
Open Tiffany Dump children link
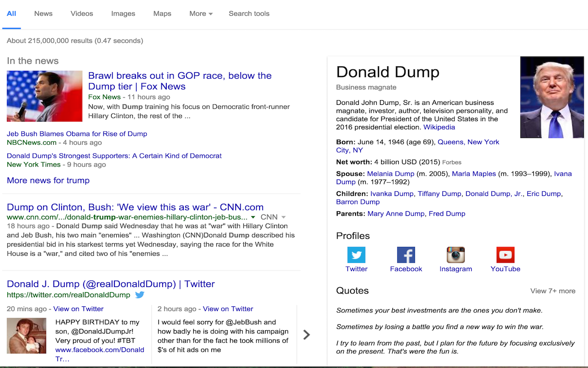pos(439,194)
